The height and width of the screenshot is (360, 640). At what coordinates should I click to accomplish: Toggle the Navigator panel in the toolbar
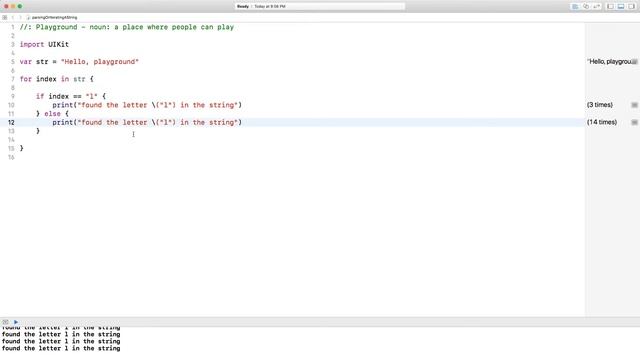click(x=610, y=7)
